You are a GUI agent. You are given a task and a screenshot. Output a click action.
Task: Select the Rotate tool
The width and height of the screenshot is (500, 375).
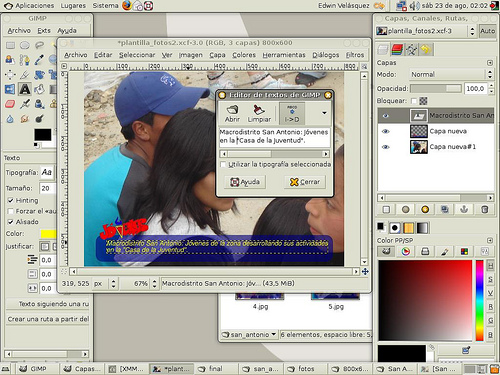[39, 74]
